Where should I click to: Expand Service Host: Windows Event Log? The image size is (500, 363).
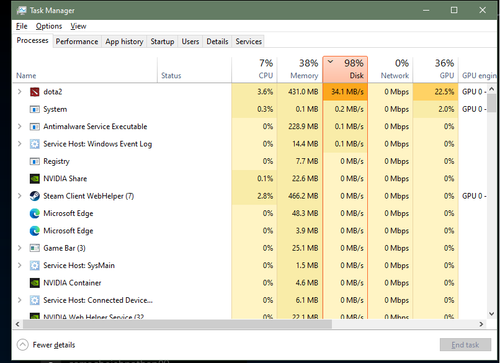pyautogui.click(x=19, y=144)
